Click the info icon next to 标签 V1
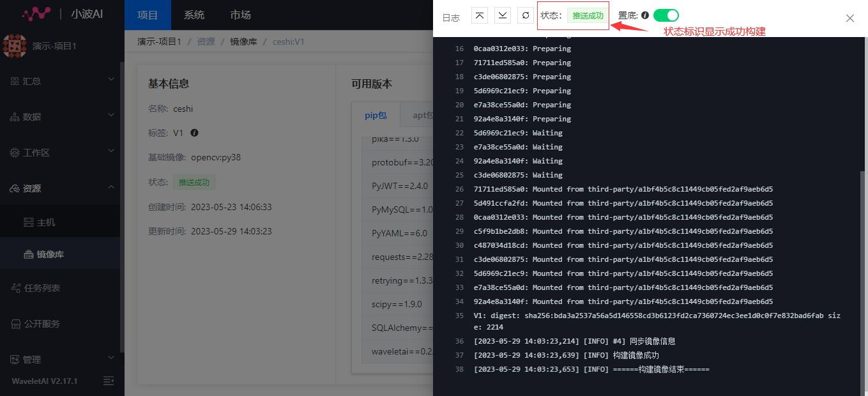Image resolution: width=868 pixels, height=396 pixels. tap(195, 133)
